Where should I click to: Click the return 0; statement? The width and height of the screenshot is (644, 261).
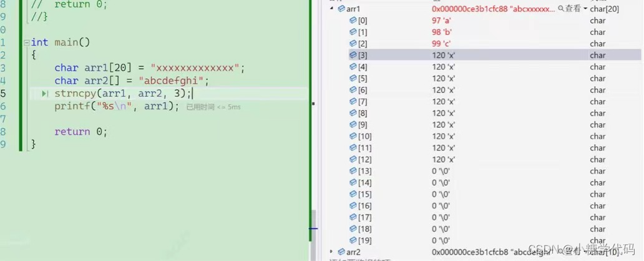click(81, 132)
